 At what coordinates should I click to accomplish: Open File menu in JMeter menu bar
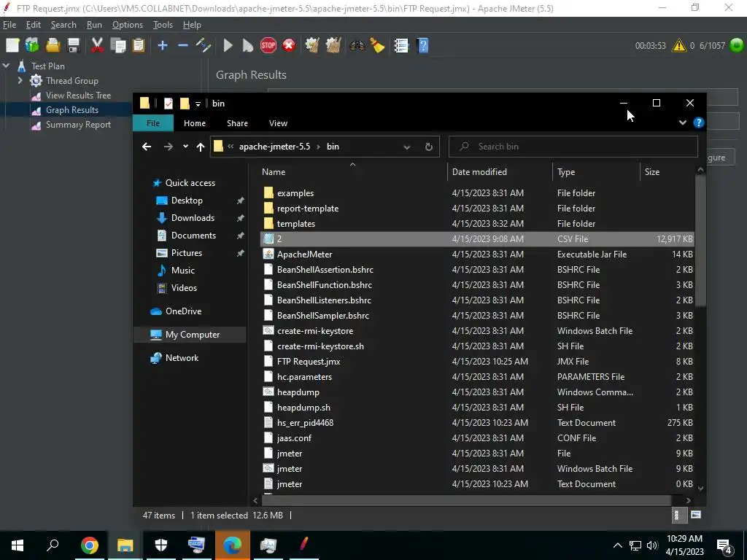(x=9, y=25)
